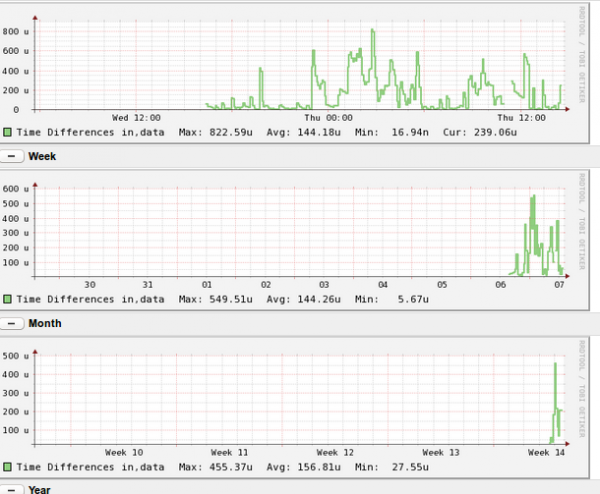Select the Week section heading

pyautogui.click(x=43, y=156)
